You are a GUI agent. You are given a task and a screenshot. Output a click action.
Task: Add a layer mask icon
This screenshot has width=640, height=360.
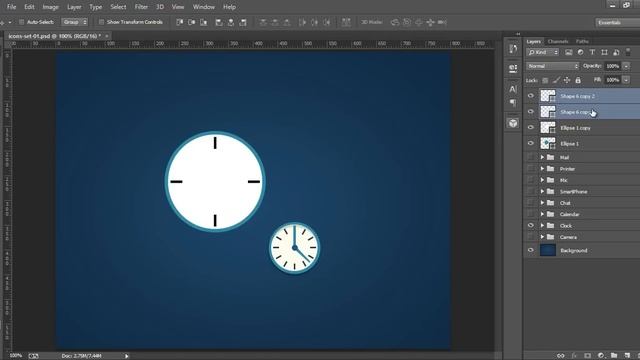pos(587,356)
